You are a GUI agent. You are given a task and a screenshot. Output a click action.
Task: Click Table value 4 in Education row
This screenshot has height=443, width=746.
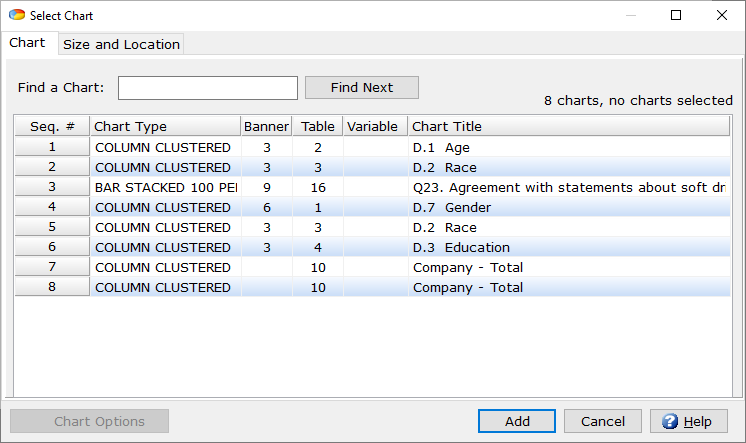[318, 247]
